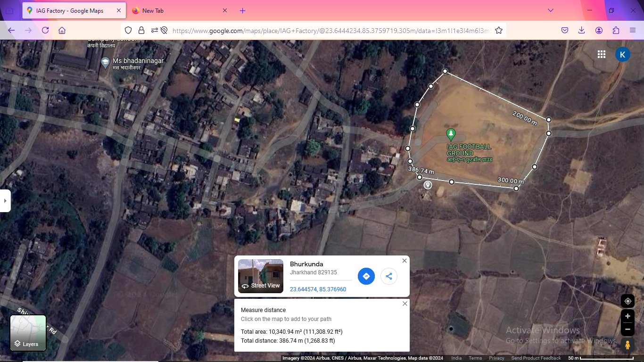The image size is (644, 362).
Task: Click Send Product Feedback link
Action: pos(536,358)
